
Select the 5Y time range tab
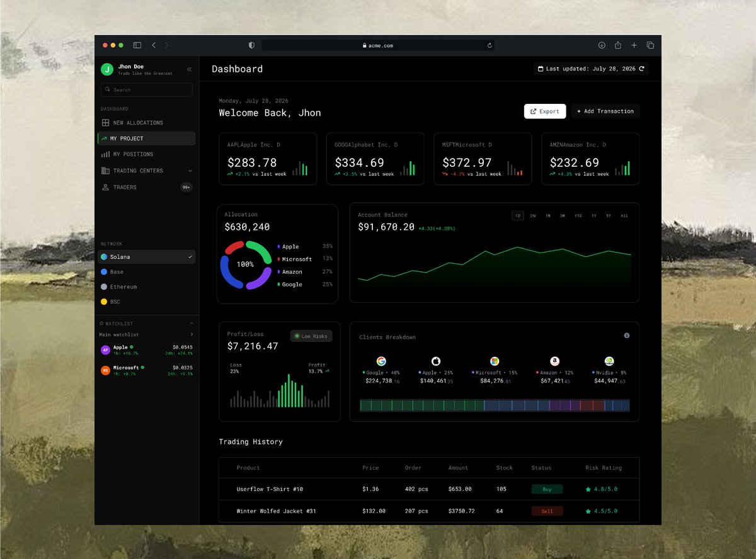click(609, 216)
